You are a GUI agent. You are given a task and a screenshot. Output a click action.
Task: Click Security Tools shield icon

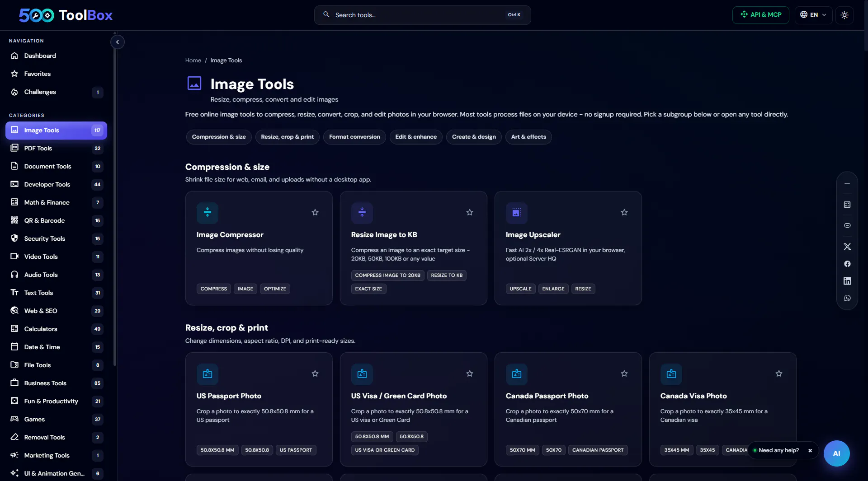click(14, 238)
